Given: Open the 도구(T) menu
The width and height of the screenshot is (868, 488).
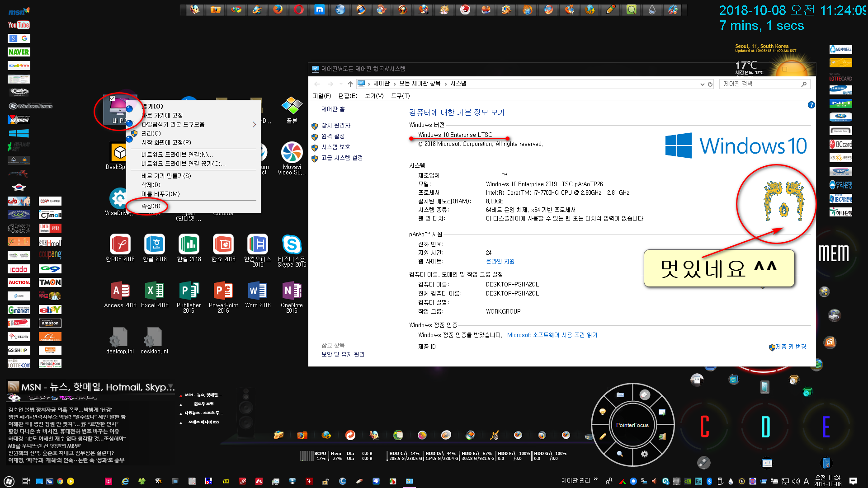Looking at the screenshot, I should point(400,96).
